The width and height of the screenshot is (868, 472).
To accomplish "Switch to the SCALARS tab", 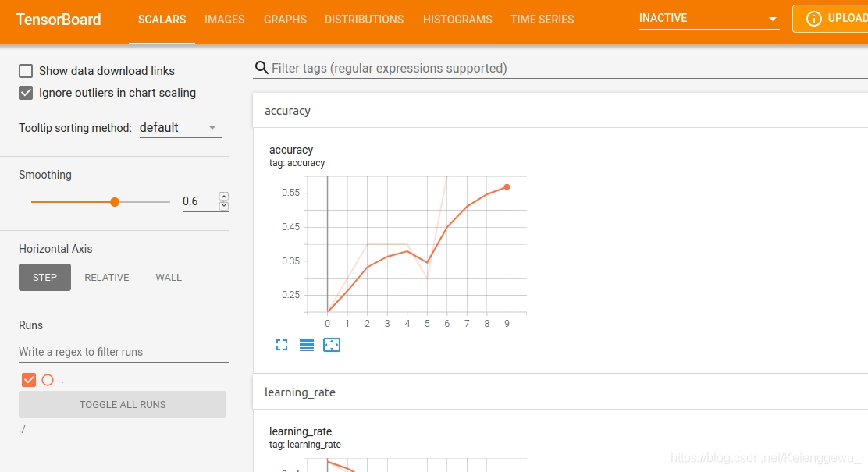I will pyautogui.click(x=162, y=20).
